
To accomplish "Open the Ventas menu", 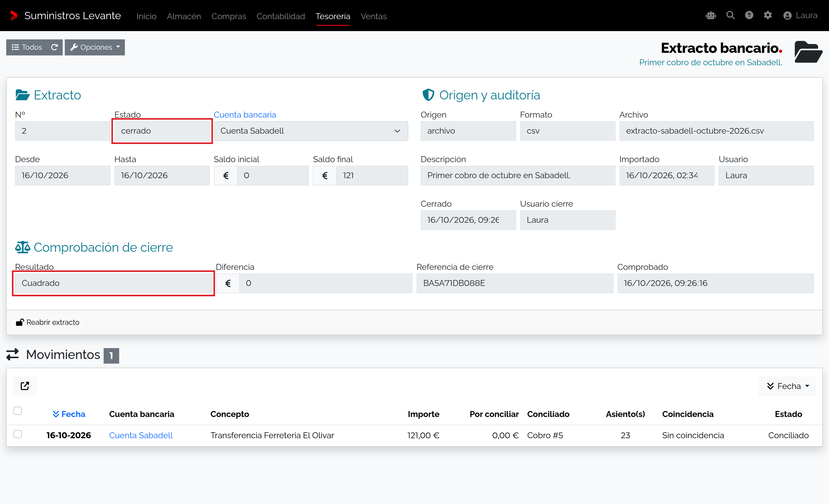I will click(374, 16).
